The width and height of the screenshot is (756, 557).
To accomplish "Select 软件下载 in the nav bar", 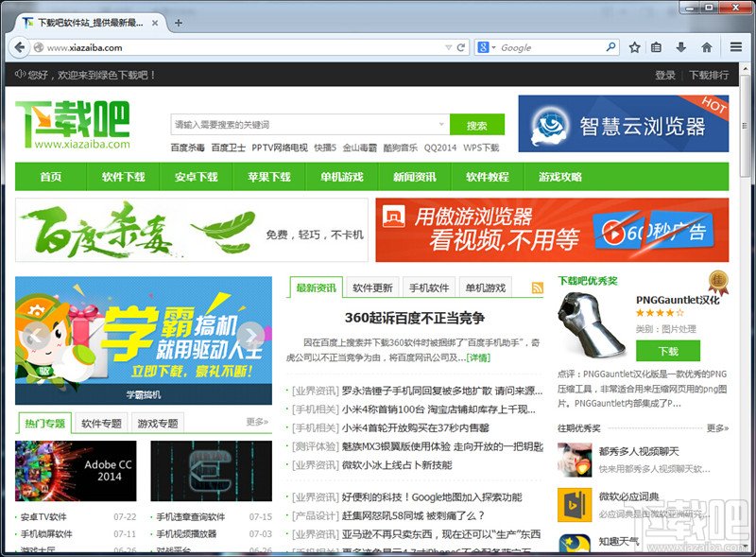I will [x=124, y=177].
